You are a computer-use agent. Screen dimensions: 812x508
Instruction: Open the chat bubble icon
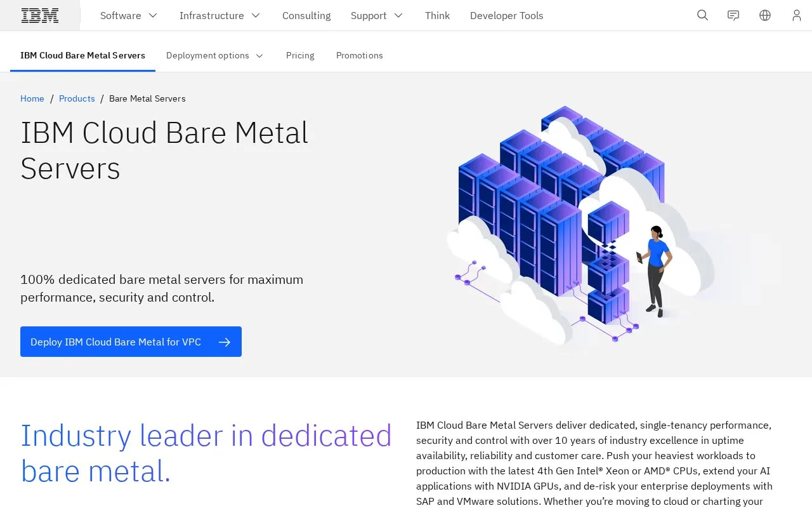(733, 15)
